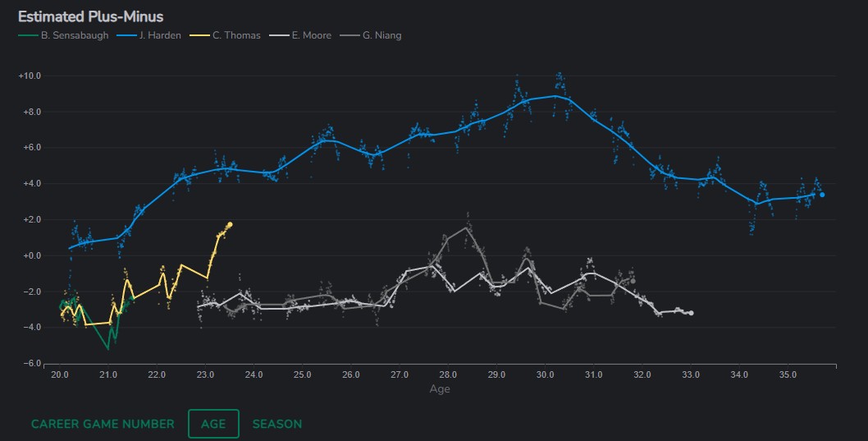
Task: Click the 20.0 tick on the x-axis
Action: click(59, 374)
